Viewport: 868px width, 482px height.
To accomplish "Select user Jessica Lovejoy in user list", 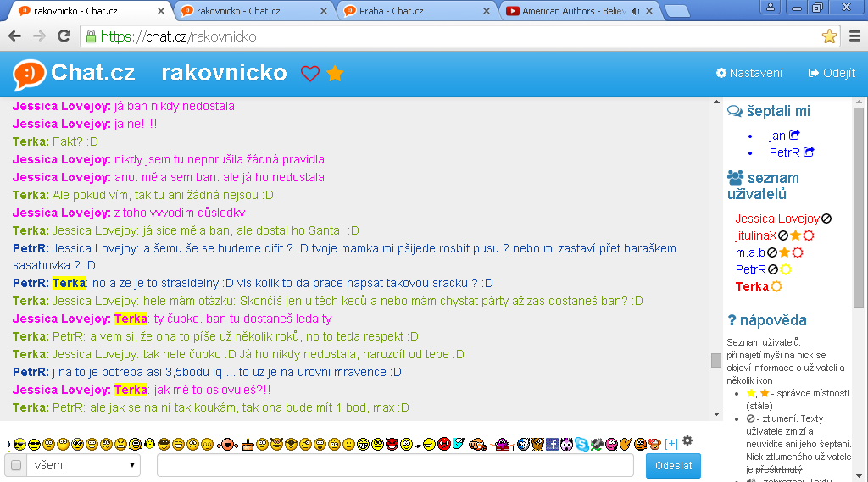I will pyautogui.click(x=777, y=219).
